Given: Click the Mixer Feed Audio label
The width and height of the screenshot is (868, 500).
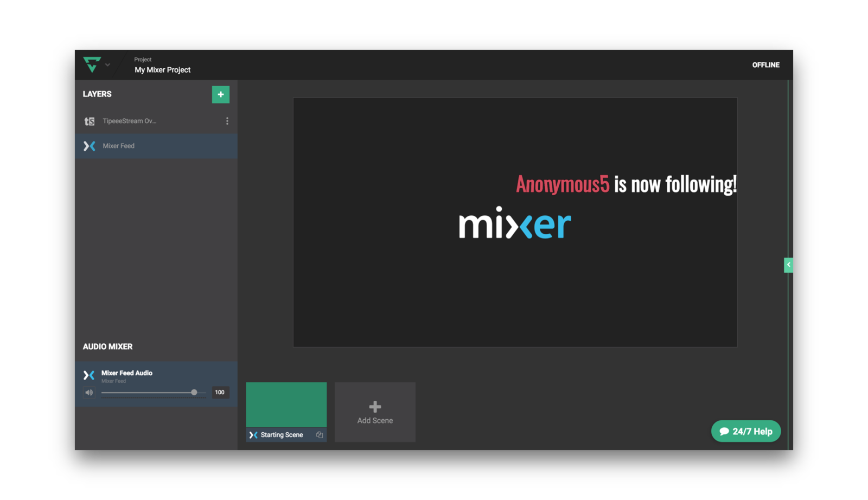Looking at the screenshot, I should click(127, 373).
